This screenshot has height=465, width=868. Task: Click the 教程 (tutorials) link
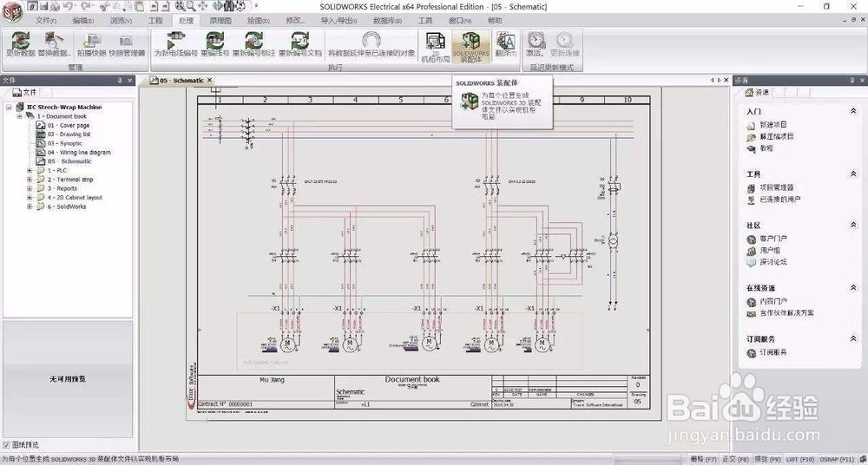pos(766,148)
